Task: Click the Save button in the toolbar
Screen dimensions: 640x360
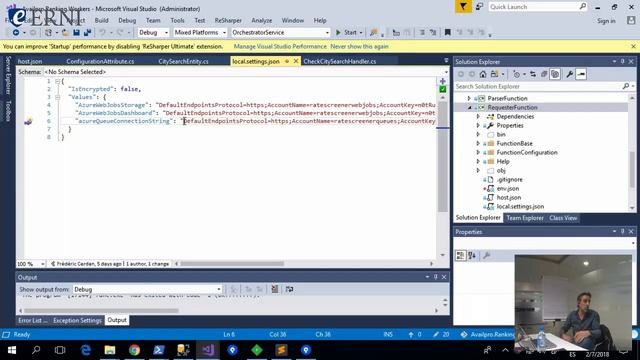Action: tap(76, 32)
